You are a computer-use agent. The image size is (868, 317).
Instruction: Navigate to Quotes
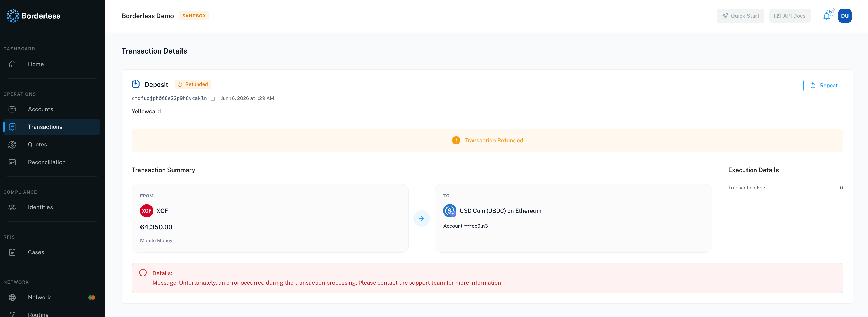point(37,145)
